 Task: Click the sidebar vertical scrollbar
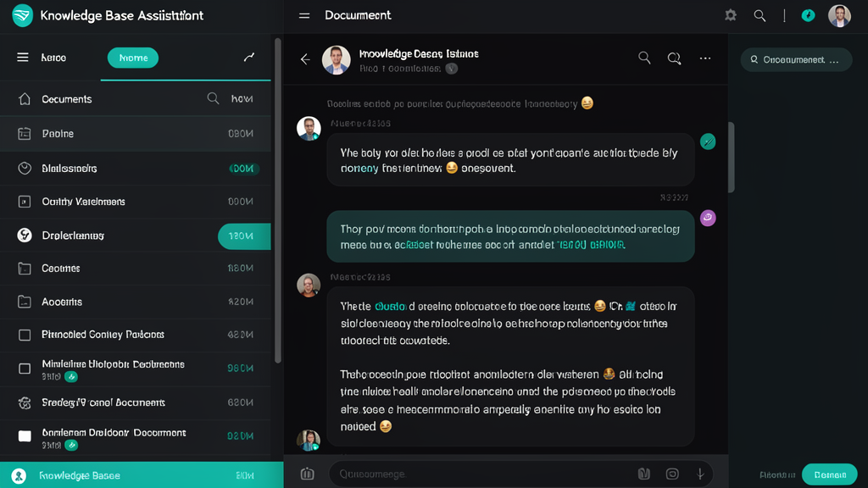(278, 199)
